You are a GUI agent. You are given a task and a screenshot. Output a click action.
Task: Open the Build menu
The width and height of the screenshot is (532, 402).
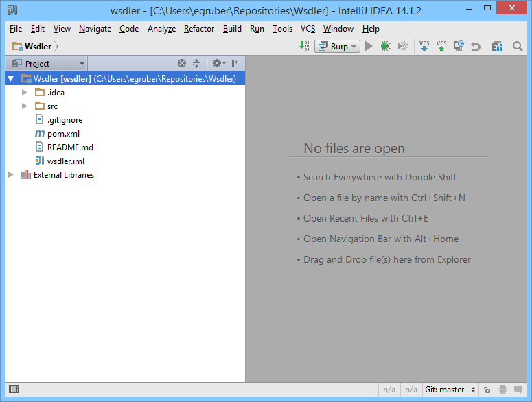click(x=232, y=29)
